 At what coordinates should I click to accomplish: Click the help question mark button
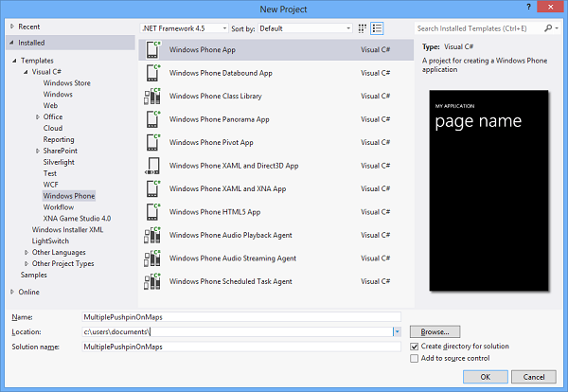528,7
